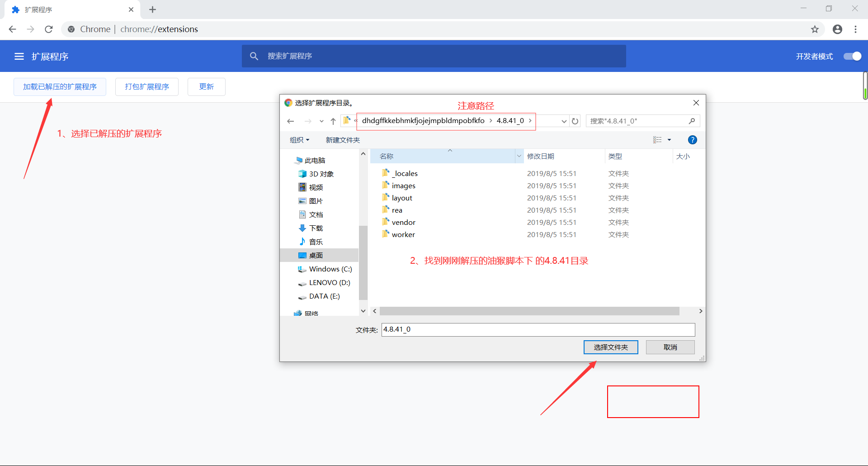Image resolution: width=868 pixels, height=466 pixels.
Task: Click 取消 to cancel dialog
Action: [670, 347]
